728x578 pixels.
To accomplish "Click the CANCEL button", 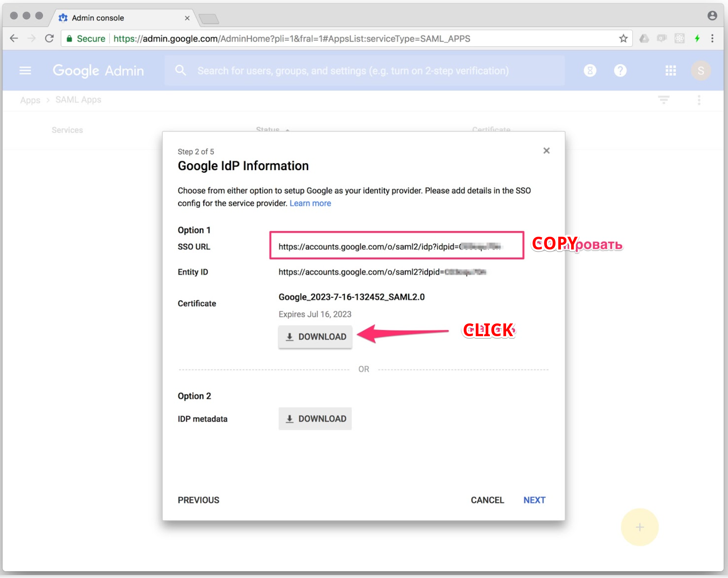I will pos(487,500).
